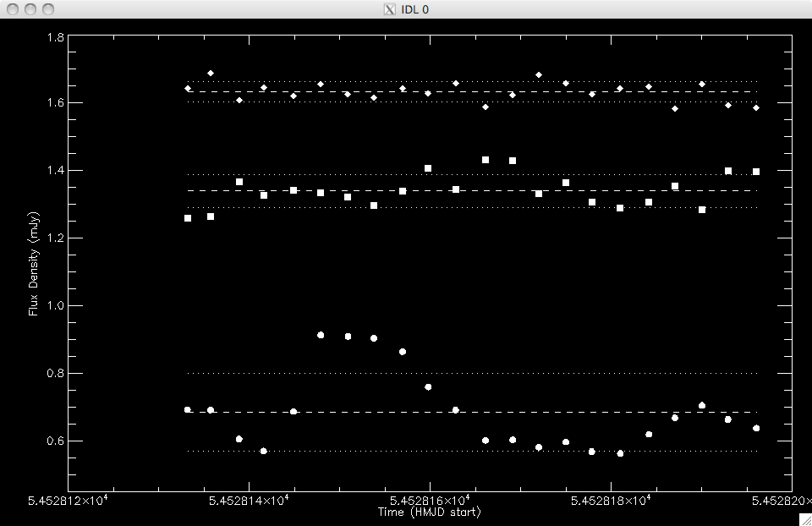
Task: Click the Time (HMJD start) axis label
Action: [429, 512]
